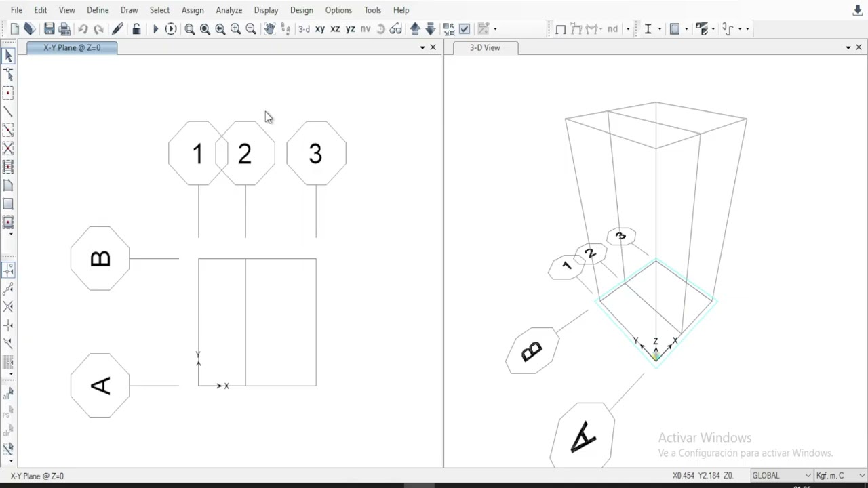Activate the 3-D View tab

tap(485, 47)
